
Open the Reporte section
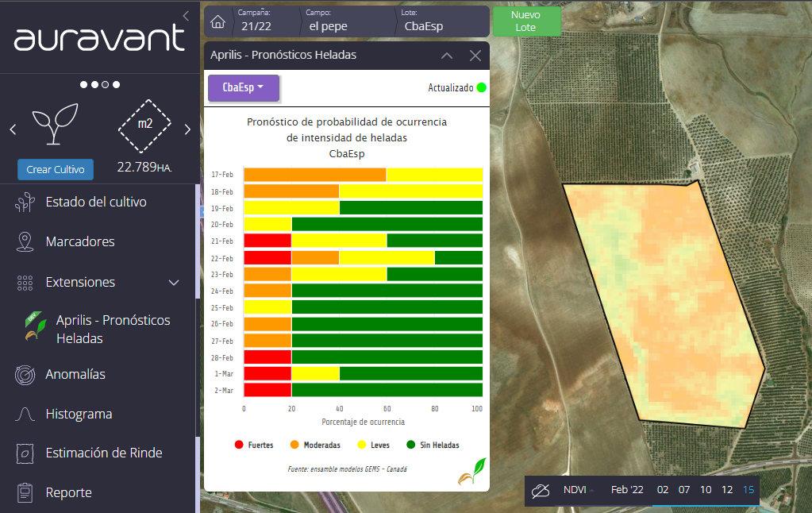click(x=69, y=493)
